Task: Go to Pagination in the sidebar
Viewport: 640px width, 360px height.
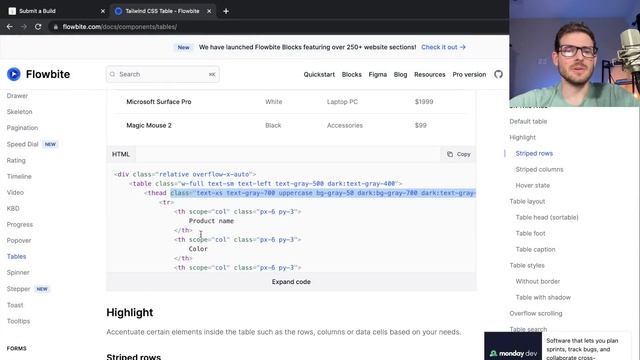Action: click(x=22, y=128)
